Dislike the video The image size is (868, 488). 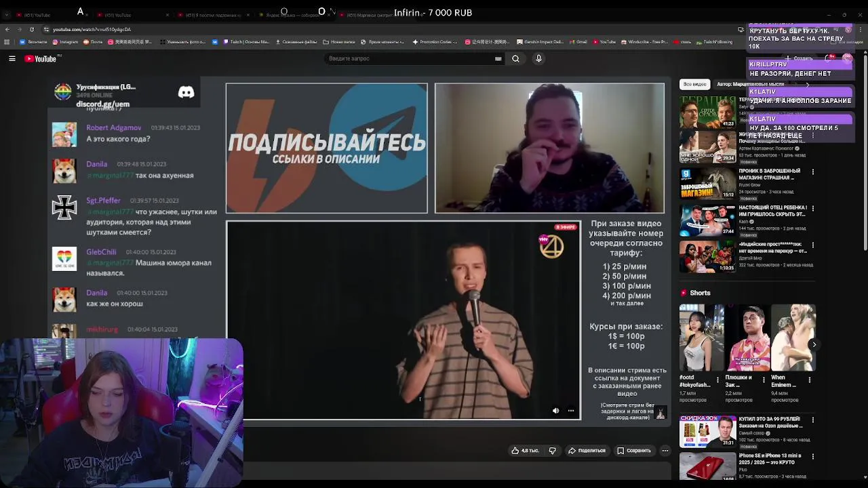tap(553, 451)
